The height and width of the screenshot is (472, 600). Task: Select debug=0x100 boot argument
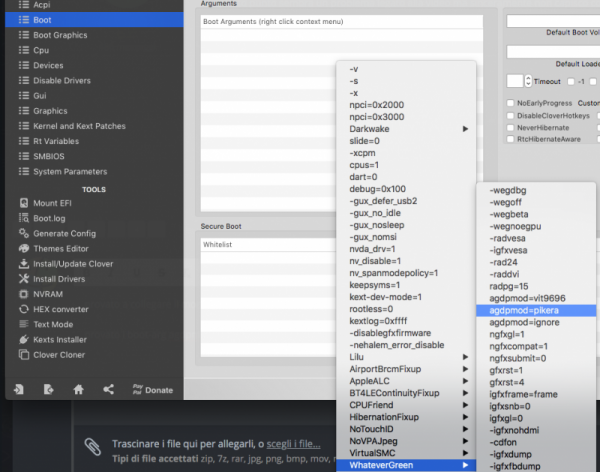[406, 189]
